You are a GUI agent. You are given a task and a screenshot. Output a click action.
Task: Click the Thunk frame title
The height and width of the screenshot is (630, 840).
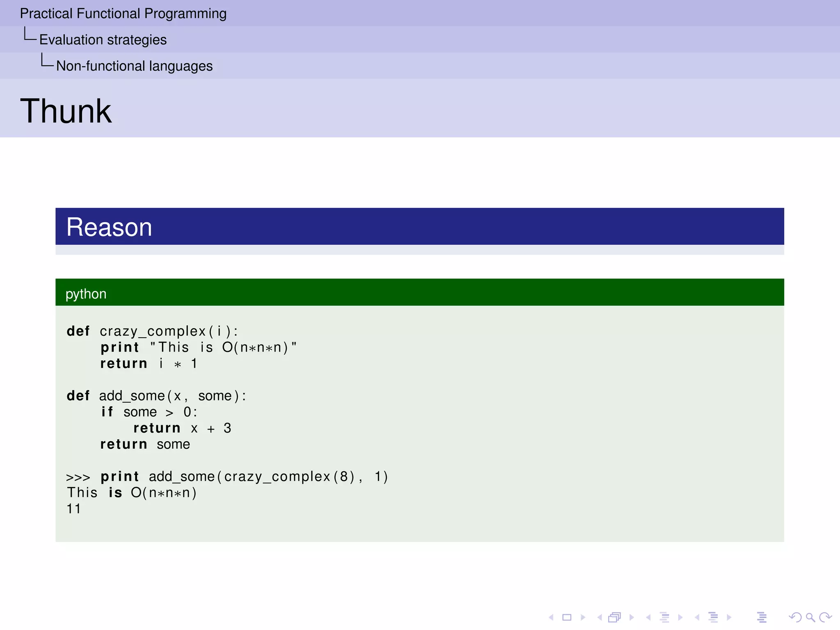tap(66, 111)
